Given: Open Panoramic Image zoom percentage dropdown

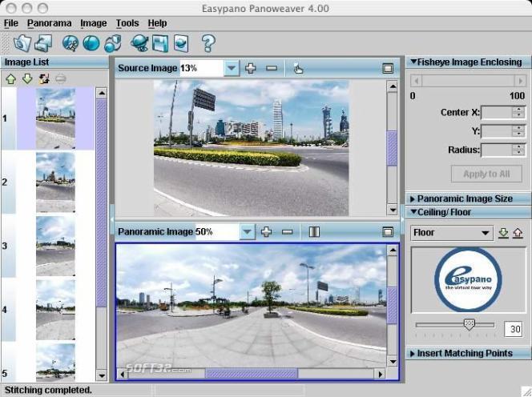Looking at the screenshot, I should 248,232.
